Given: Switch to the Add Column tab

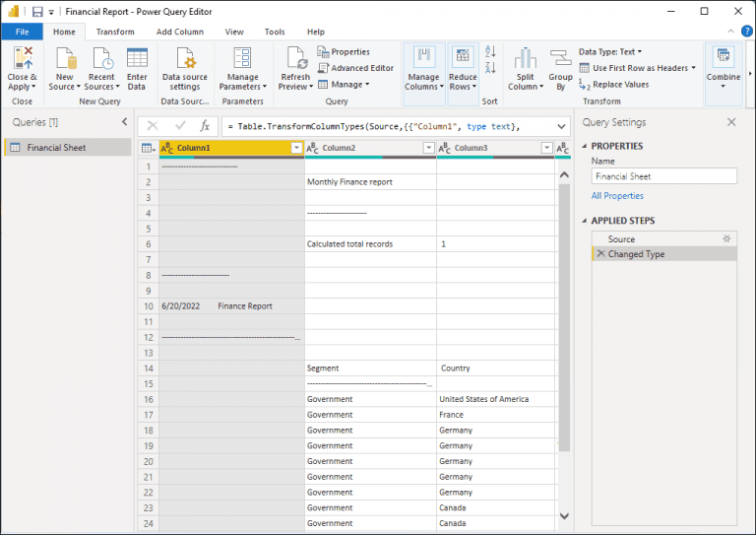Looking at the screenshot, I should 180,32.
